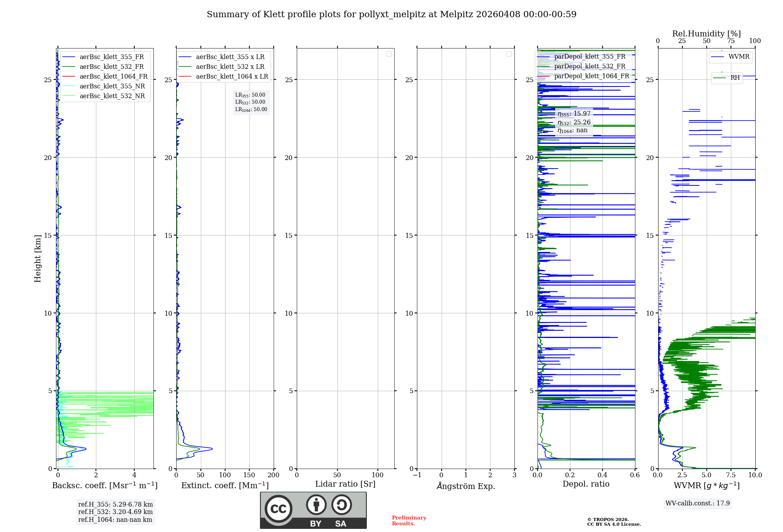Click the Height [km] axis label
783x532 pixels.
[x=38, y=259]
